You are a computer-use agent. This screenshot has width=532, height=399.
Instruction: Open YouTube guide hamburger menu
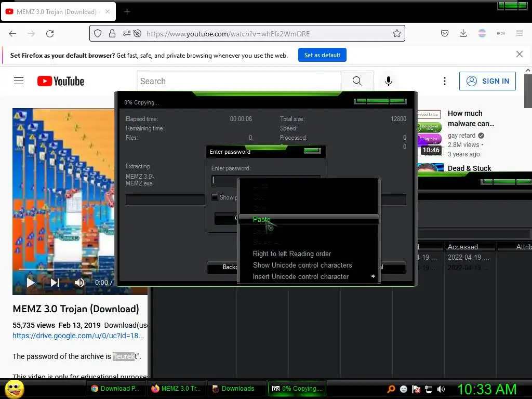coord(19,81)
